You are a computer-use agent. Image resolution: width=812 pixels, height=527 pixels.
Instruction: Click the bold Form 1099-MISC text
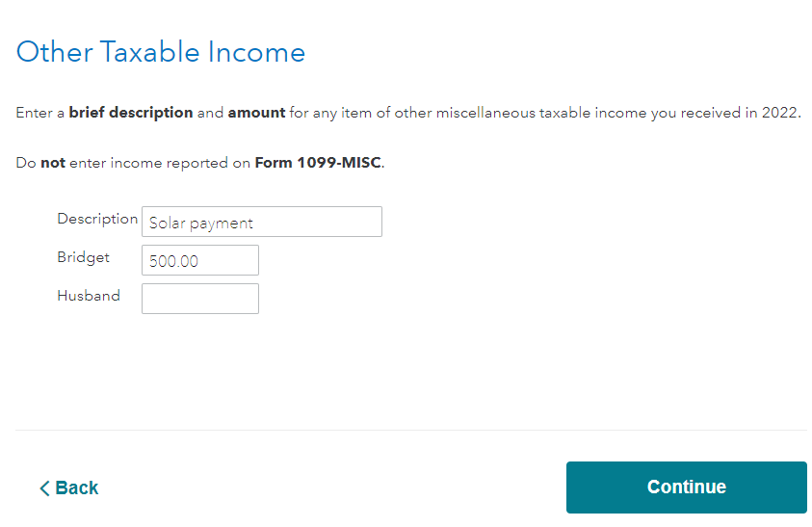[317, 163]
